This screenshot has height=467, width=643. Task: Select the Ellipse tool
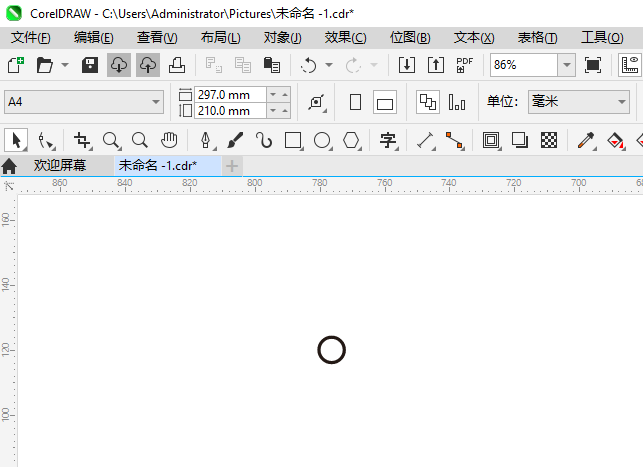pyautogui.click(x=323, y=140)
